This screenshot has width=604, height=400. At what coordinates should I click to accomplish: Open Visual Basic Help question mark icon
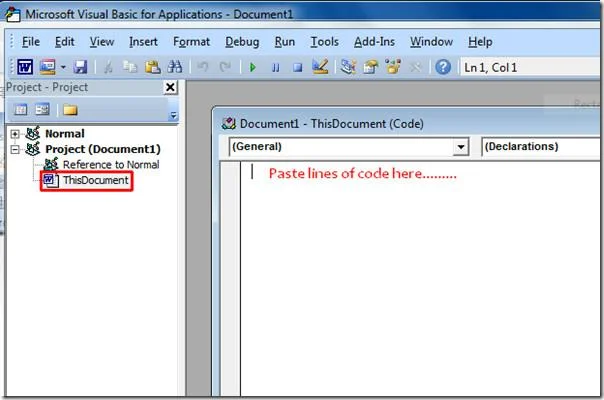pos(443,67)
